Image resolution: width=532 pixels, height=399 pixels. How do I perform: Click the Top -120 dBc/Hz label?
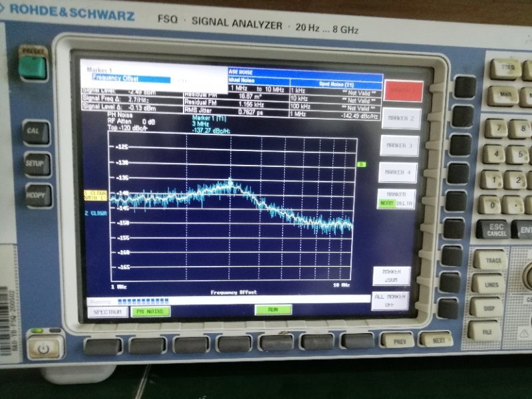pyautogui.click(x=128, y=128)
